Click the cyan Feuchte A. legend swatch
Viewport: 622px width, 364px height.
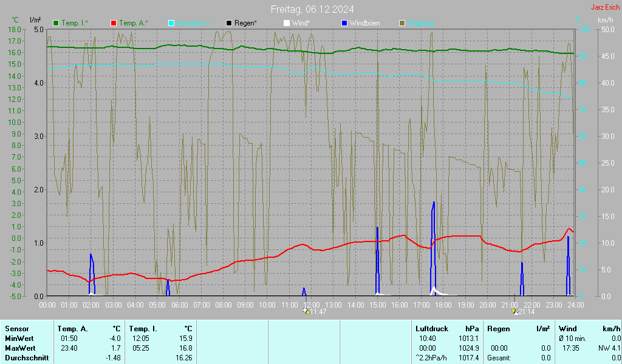point(171,24)
